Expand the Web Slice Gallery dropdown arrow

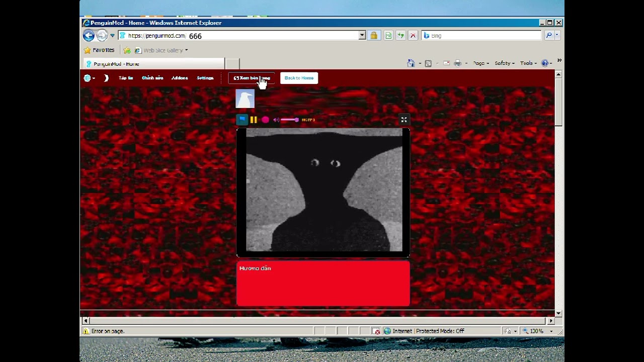pos(186,50)
